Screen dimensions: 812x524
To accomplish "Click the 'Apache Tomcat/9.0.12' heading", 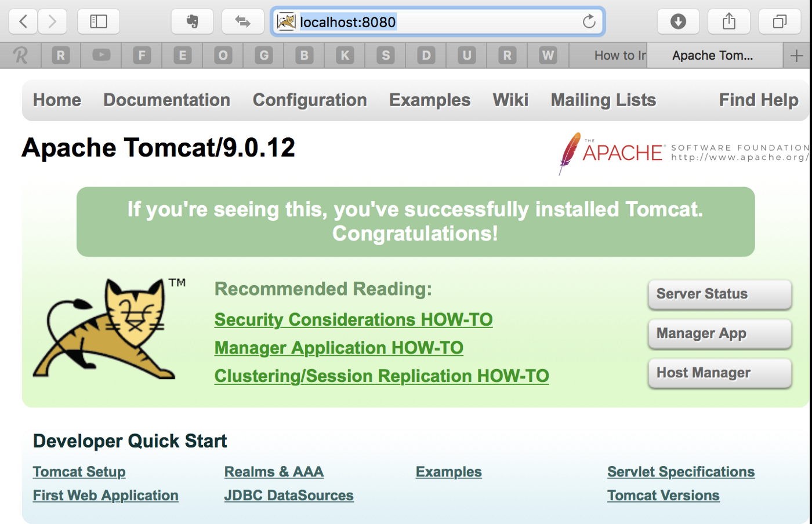I will pyautogui.click(x=158, y=148).
